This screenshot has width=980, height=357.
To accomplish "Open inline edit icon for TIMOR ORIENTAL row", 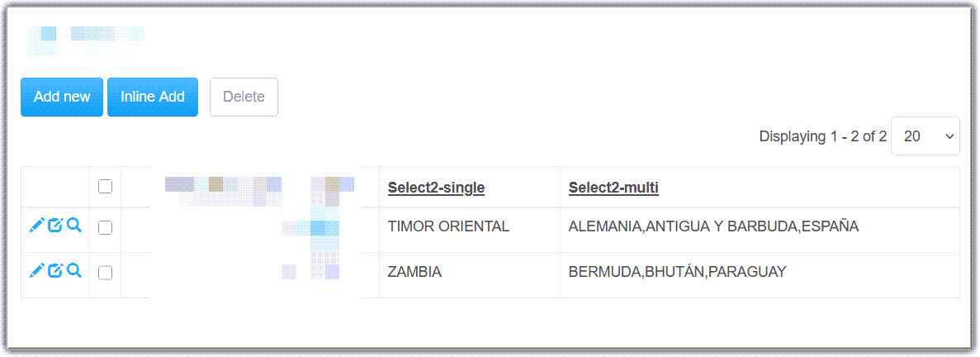I will 55,225.
